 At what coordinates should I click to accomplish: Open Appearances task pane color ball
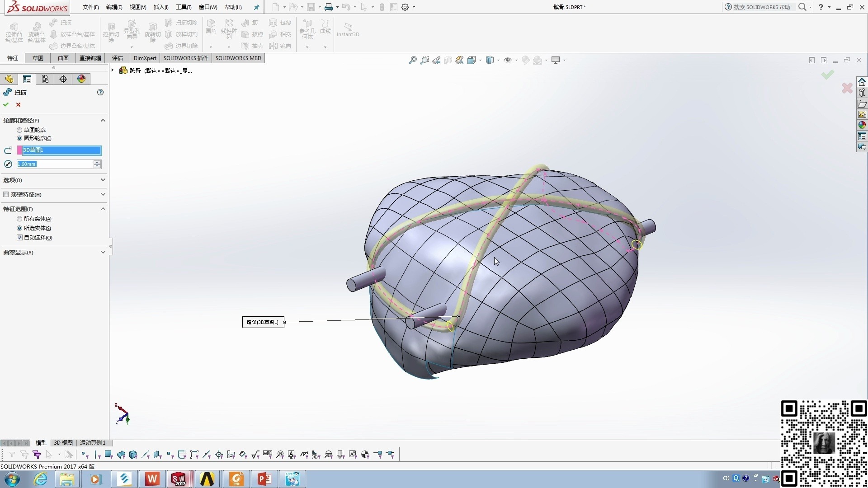[862, 125]
